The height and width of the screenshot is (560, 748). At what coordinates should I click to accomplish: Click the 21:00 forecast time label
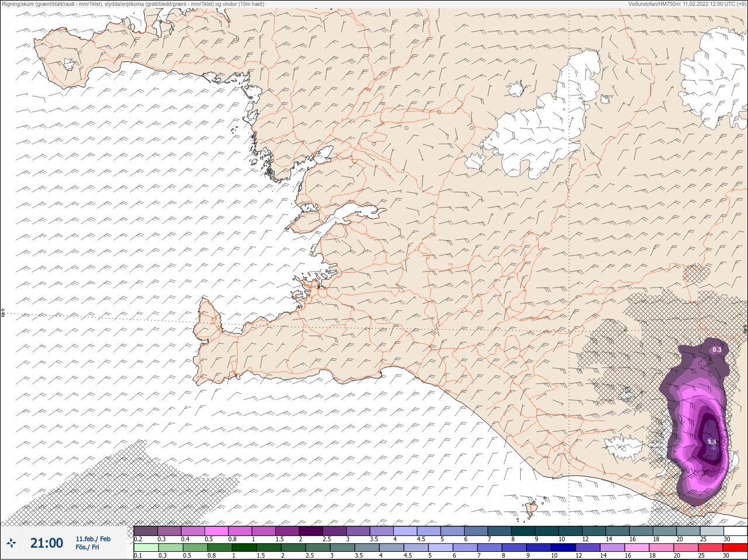[47, 543]
